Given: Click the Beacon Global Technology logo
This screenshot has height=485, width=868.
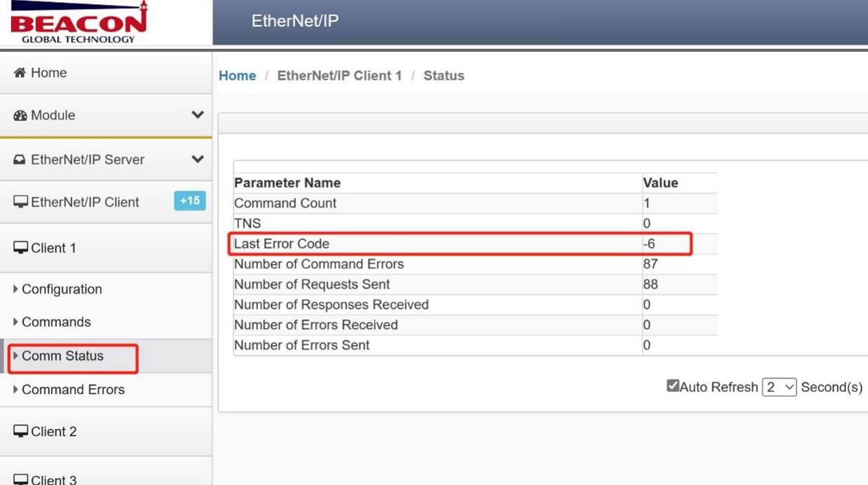Looking at the screenshot, I should point(79,22).
